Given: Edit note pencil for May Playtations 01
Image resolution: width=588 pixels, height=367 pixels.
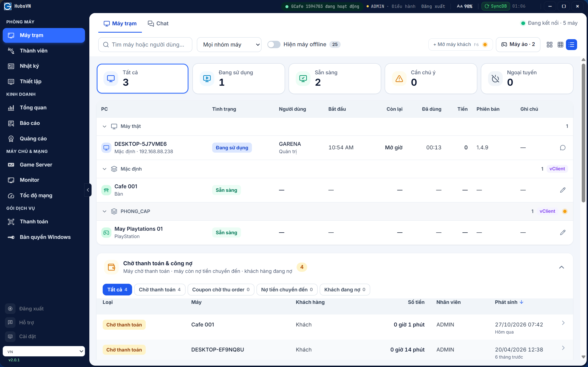Looking at the screenshot, I should pyautogui.click(x=563, y=233).
